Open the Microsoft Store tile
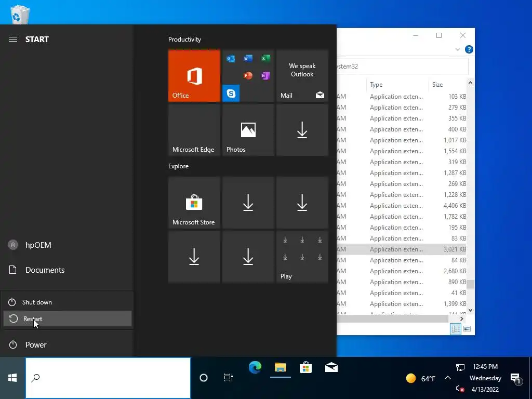The height and width of the screenshot is (399, 532). pyautogui.click(x=194, y=203)
